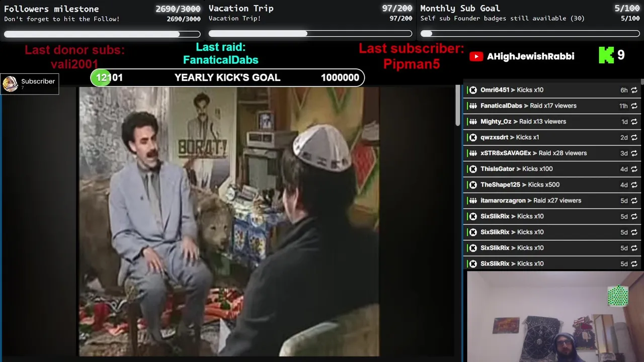Replay the Mighty_Oz raid alert

coord(634,122)
